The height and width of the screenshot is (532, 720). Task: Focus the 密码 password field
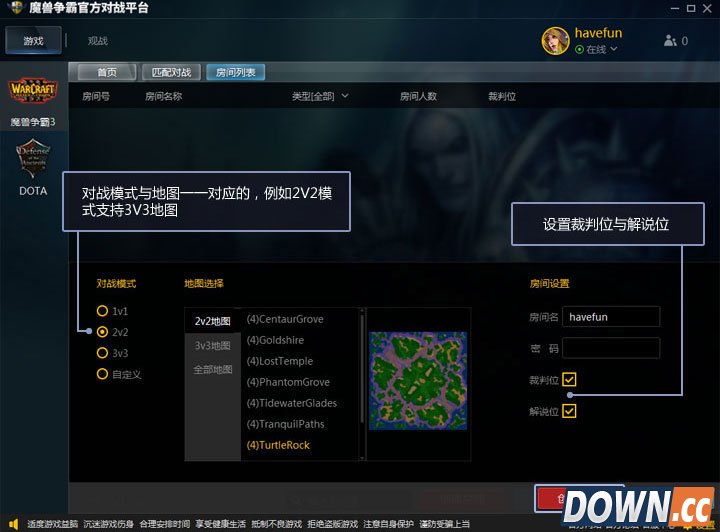(x=611, y=348)
